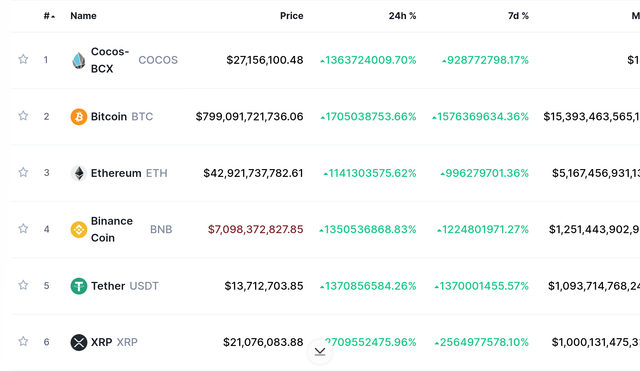Toggle Bitcoin's watchlist star
Viewport: 640px width, 371px height.
23,116
